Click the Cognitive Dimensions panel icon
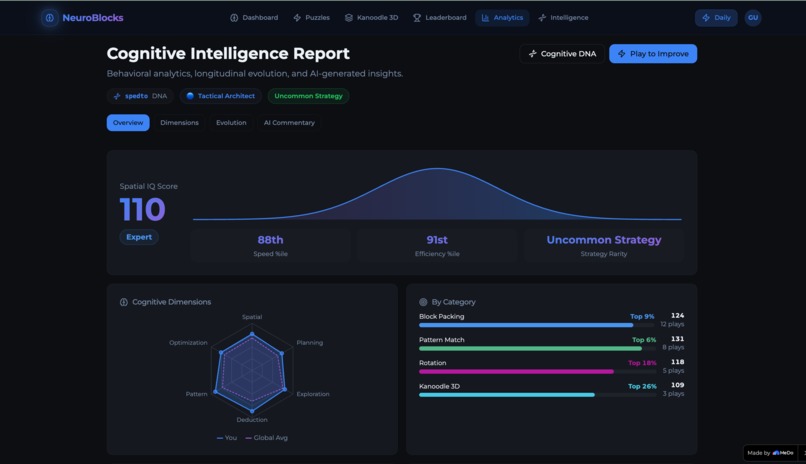Image resolution: width=806 pixels, height=464 pixels. point(124,302)
